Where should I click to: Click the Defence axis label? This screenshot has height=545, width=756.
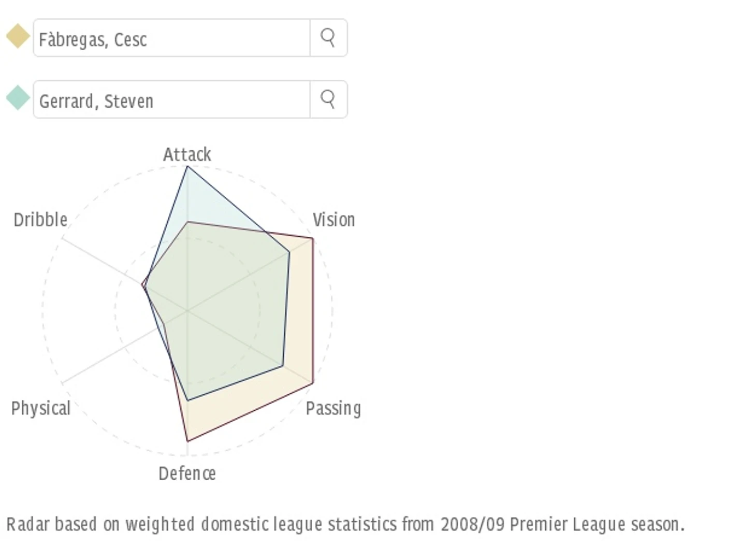[187, 474]
